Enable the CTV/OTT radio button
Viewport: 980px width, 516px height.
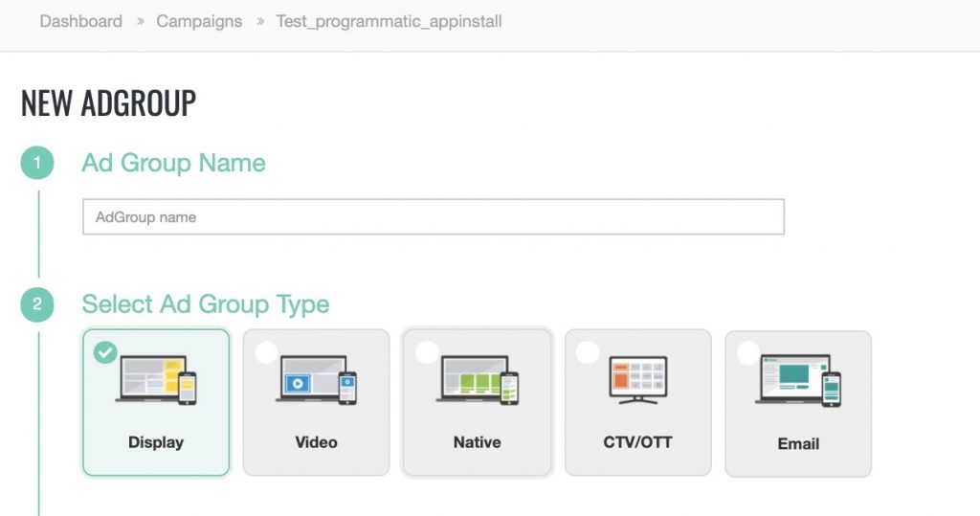coord(588,352)
